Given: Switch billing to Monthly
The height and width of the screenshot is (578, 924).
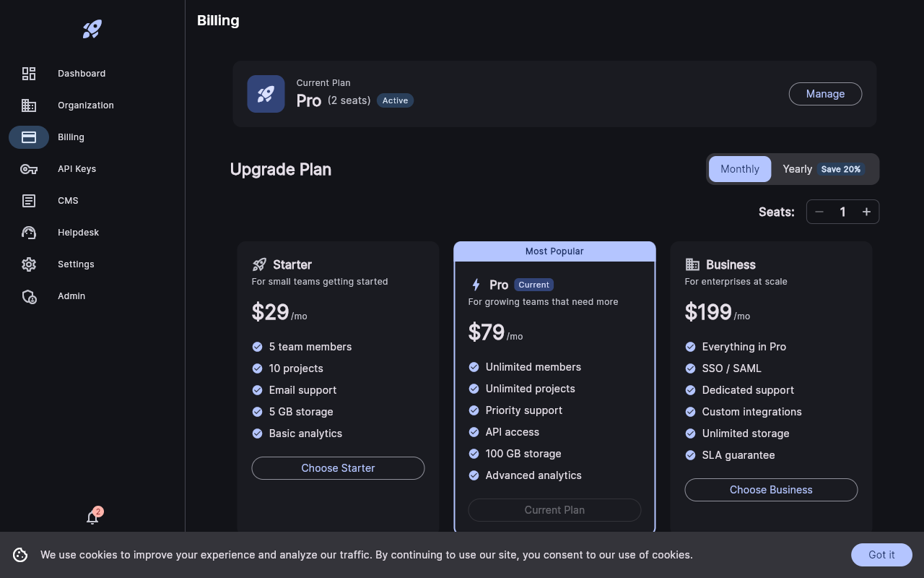Looking at the screenshot, I should [x=739, y=168].
